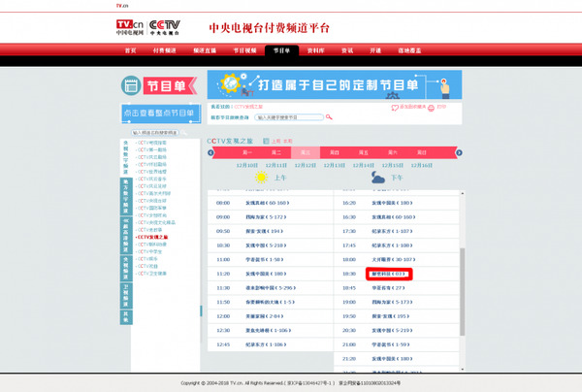582x392 pixels.
Task: Switch to the 周五 day tab
Action: [x=364, y=152]
